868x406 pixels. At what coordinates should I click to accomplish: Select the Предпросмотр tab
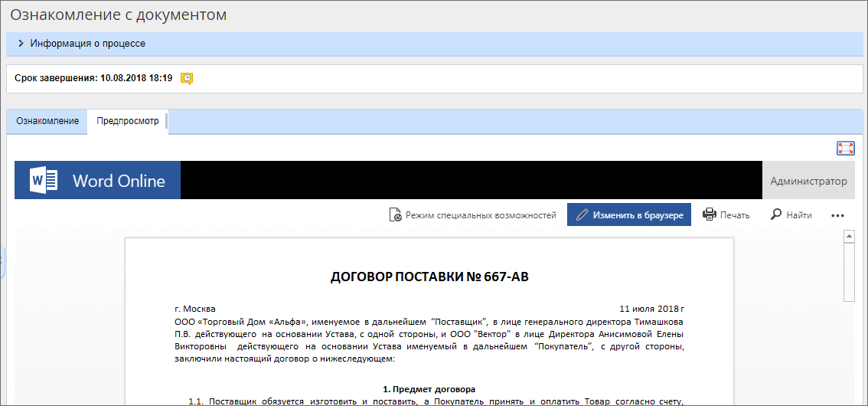point(128,121)
